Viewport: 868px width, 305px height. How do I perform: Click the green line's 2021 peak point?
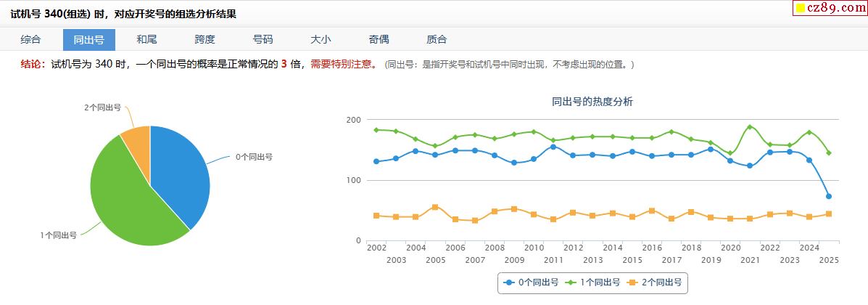750,127
